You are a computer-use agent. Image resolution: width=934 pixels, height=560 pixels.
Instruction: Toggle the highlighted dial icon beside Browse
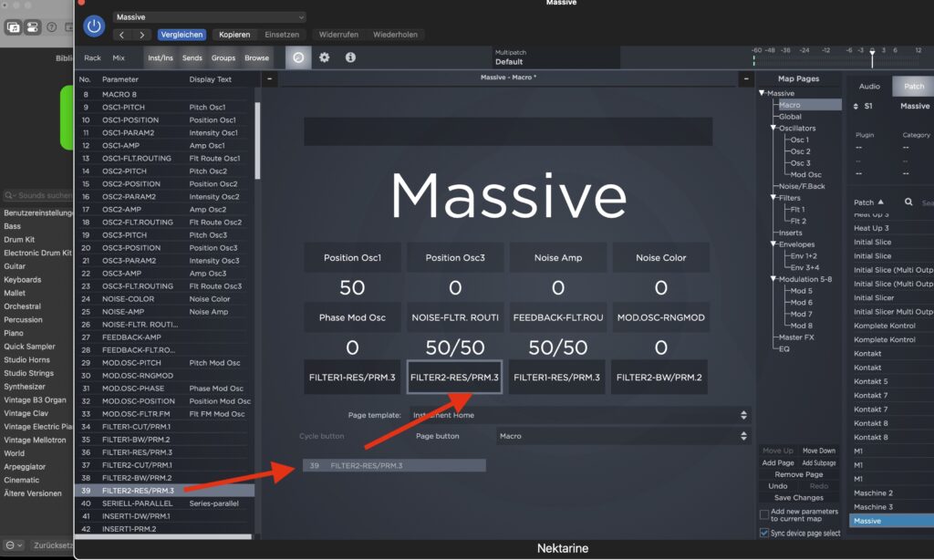pyautogui.click(x=298, y=57)
